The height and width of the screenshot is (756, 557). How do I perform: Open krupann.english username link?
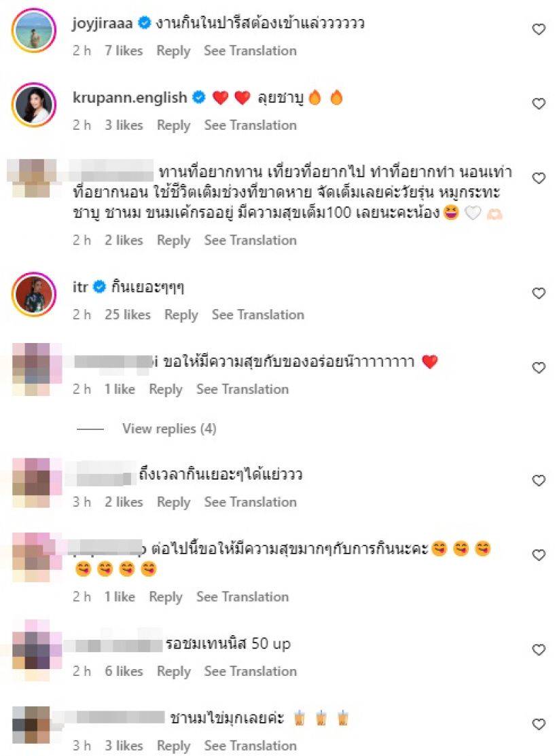coord(130,97)
